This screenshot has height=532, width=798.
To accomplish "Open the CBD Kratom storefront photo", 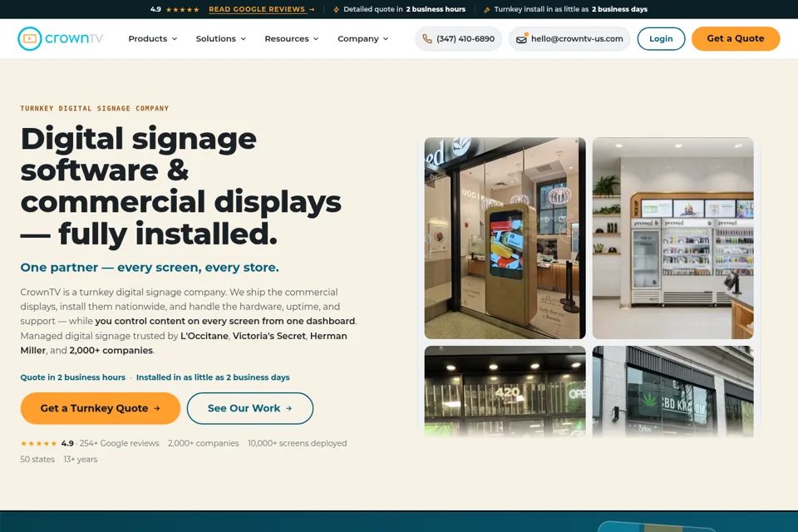I will [672, 392].
